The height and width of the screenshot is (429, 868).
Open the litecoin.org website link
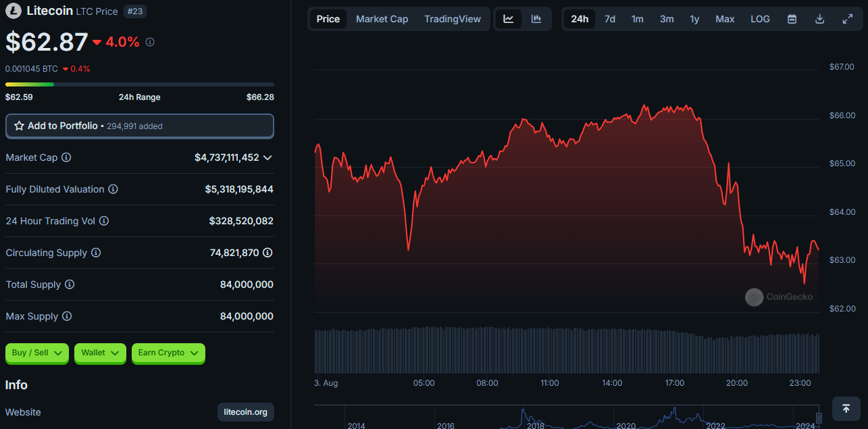[246, 412]
